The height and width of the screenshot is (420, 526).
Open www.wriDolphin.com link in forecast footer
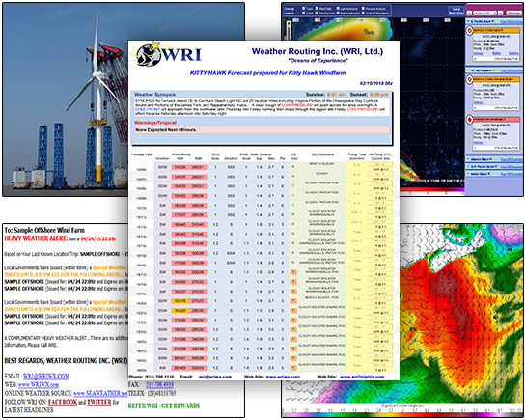point(362,377)
